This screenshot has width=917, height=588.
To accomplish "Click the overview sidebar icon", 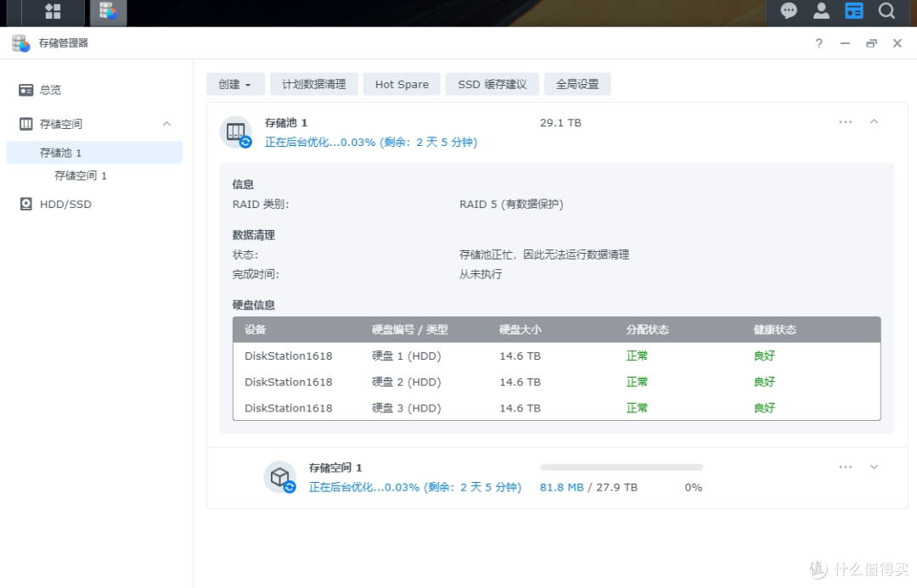I will pos(25,90).
